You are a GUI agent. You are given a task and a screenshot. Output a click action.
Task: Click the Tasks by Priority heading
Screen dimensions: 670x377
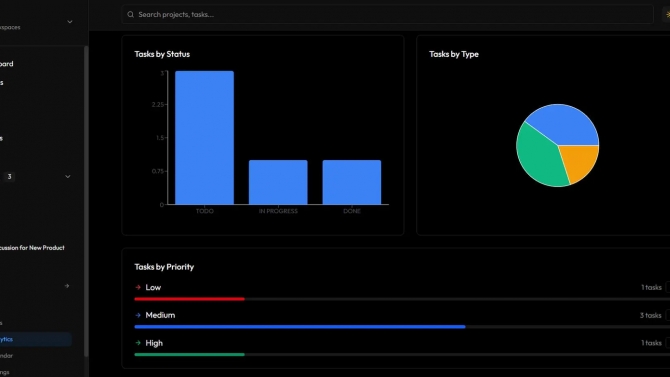tap(164, 267)
